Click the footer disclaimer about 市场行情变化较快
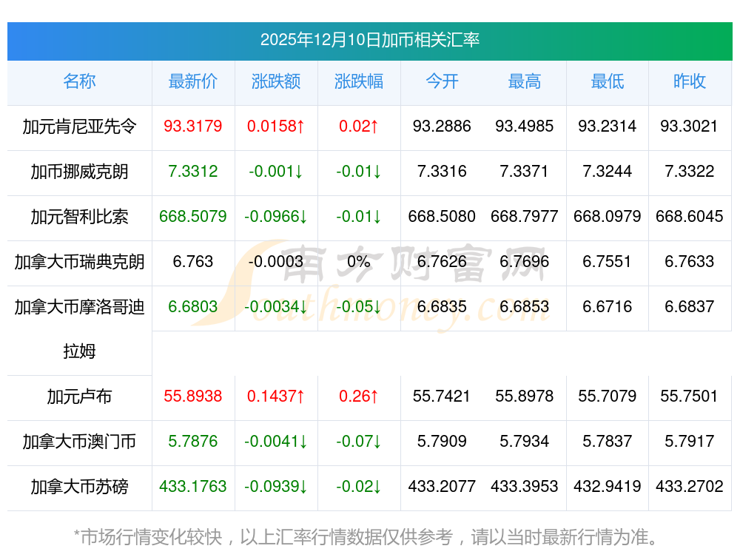740x560 pixels. [x=366, y=537]
